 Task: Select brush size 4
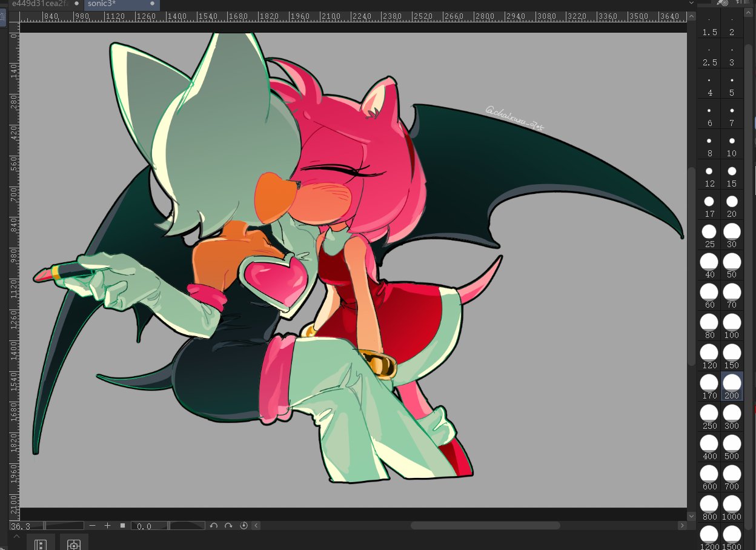click(x=709, y=84)
